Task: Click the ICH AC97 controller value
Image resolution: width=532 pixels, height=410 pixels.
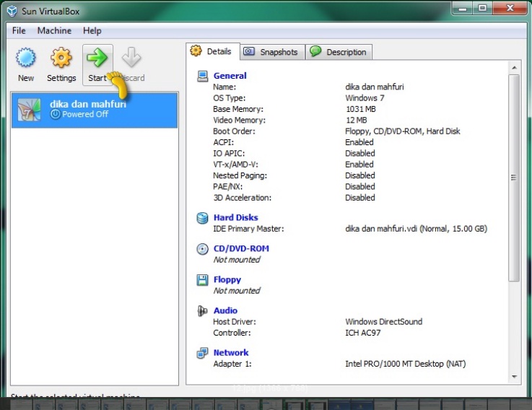Action: (x=363, y=333)
